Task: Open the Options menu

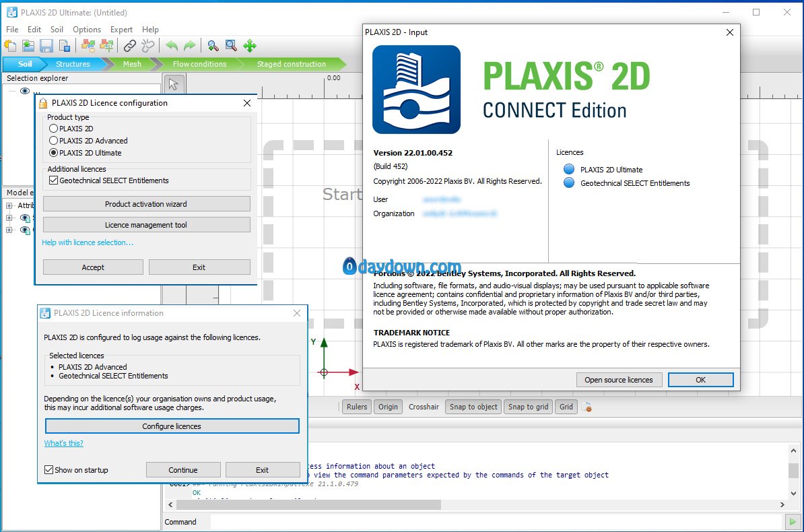Action: tap(87, 30)
